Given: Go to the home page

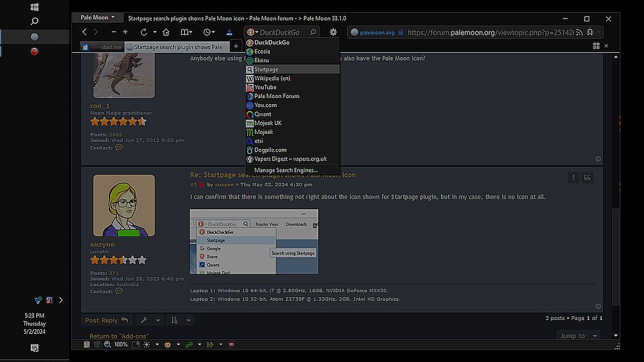Looking at the screenshot, I should click(x=166, y=32).
